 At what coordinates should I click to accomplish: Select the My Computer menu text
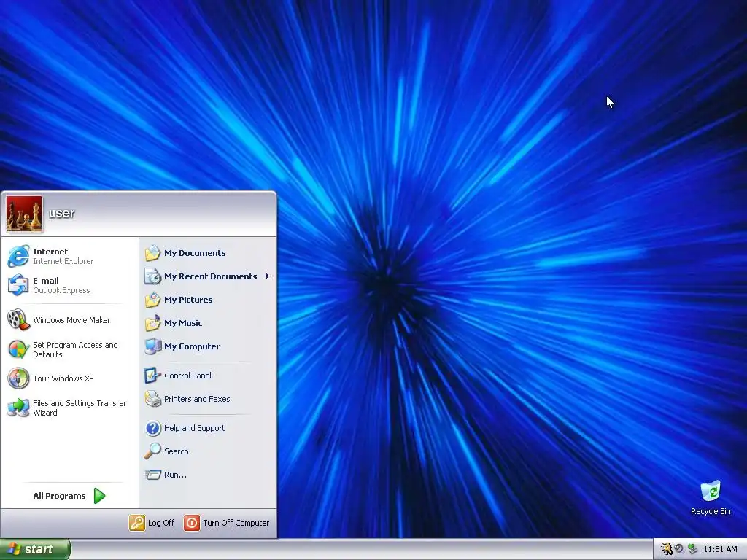[192, 346]
